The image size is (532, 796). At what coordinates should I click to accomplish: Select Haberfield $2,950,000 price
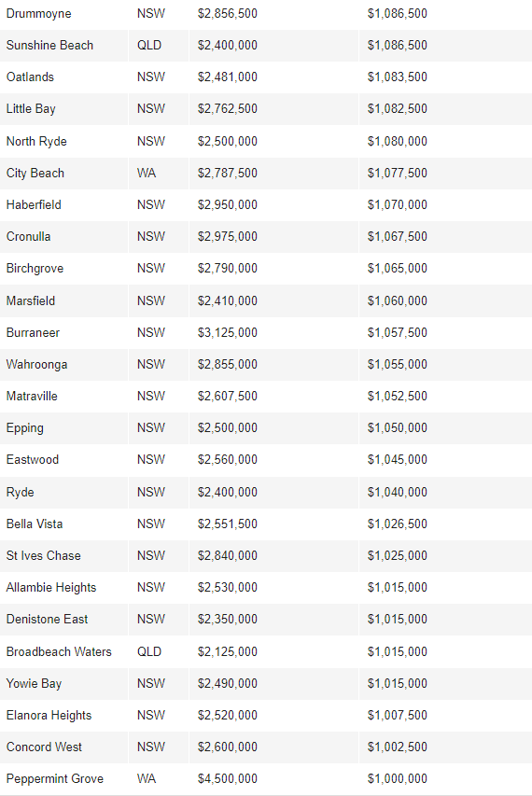coord(228,205)
